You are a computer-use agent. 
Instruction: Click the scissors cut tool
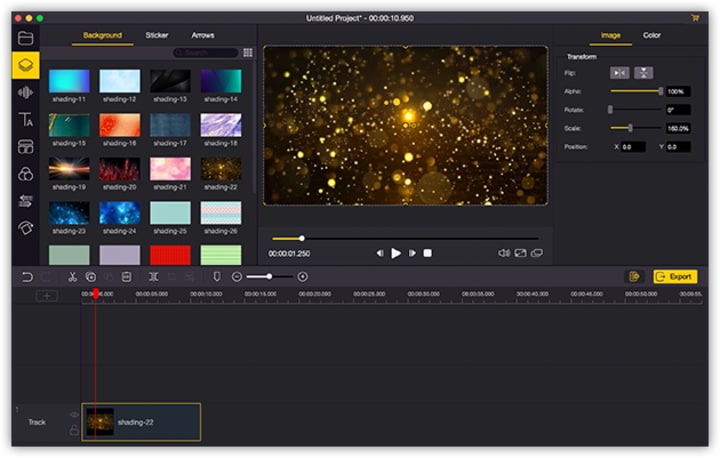(x=72, y=277)
